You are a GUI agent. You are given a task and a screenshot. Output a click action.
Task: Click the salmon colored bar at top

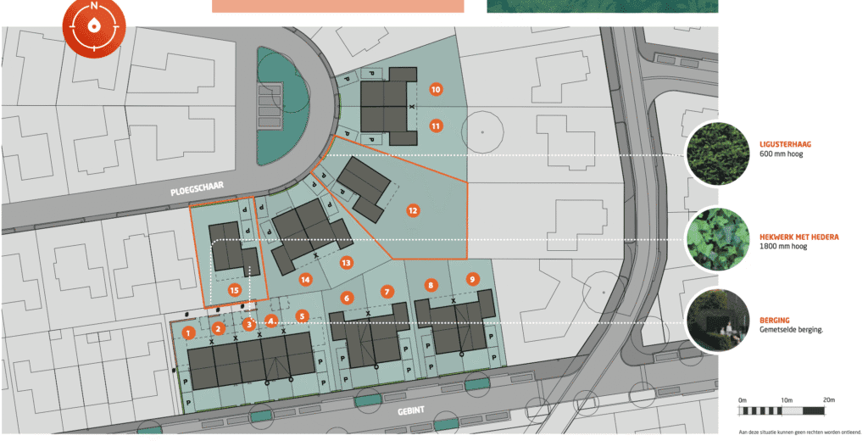pyautogui.click(x=337, y=6)
